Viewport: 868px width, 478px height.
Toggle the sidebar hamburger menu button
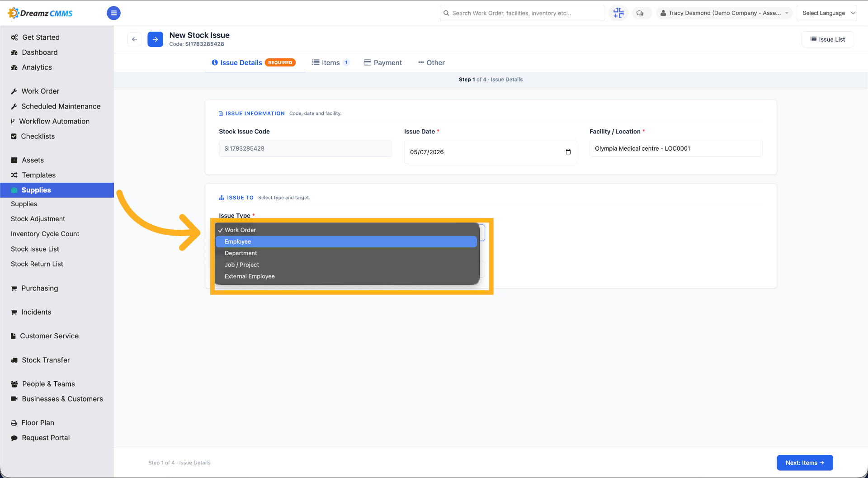point(113,13)
